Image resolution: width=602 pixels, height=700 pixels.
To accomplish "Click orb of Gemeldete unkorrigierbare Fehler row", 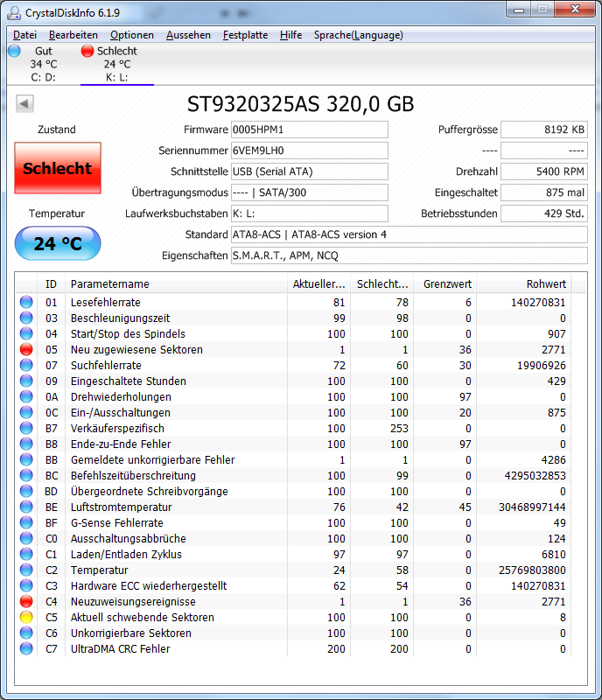I will tap(26, 459).
